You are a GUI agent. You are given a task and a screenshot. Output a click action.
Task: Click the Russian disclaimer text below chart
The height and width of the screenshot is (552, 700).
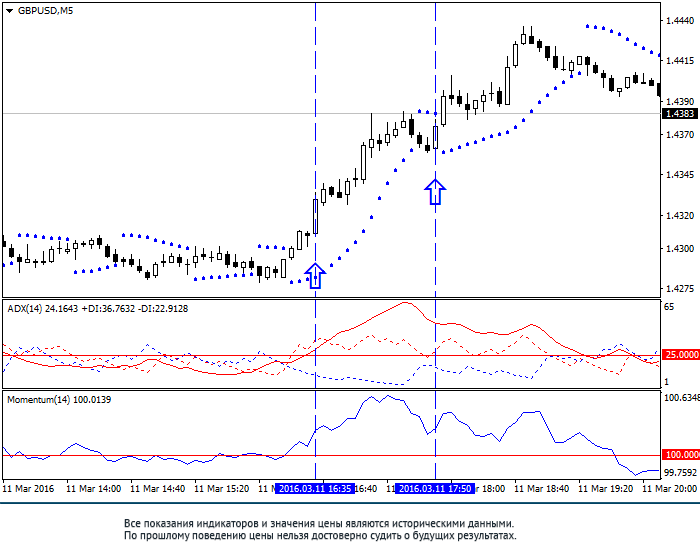320,529
